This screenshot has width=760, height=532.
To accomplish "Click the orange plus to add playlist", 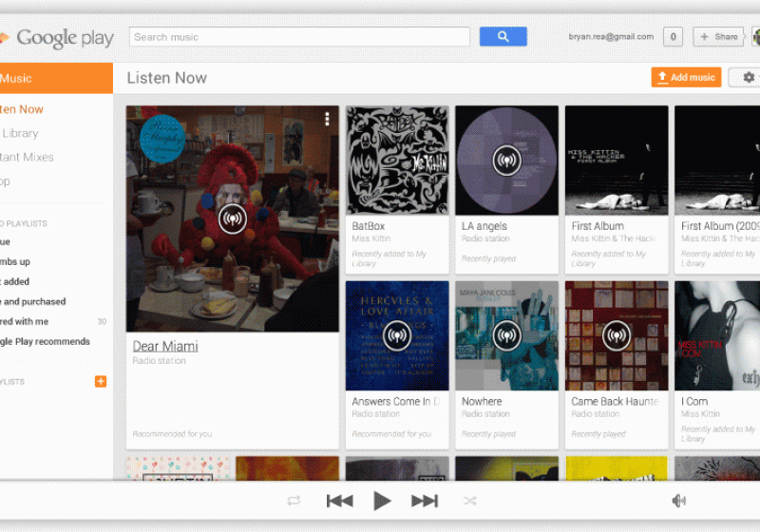I will point(101,381).
